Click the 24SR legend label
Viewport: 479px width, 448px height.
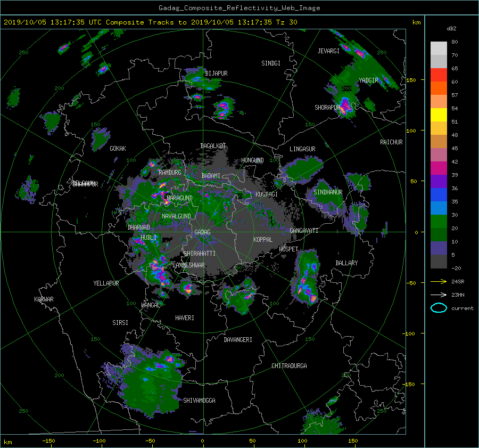(458, 281)
